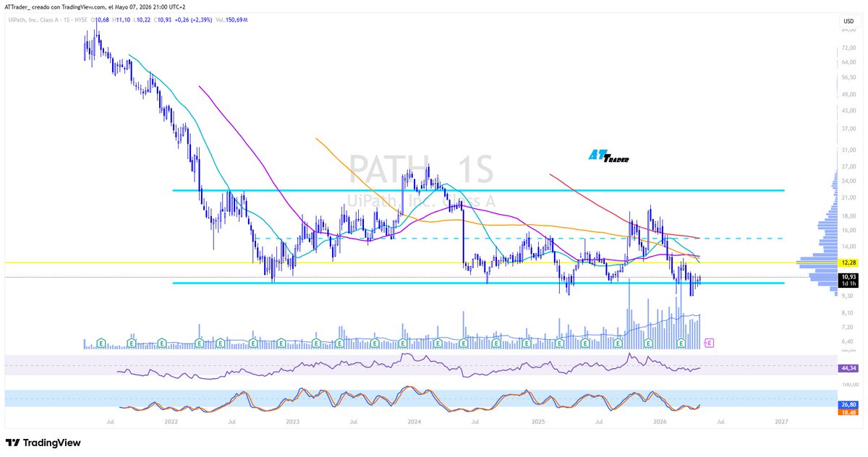Image resolution: width=868 pixels, height=457 pixels.
Task: Click the 2027 label on the time axis
Action: tap(781, 421)
